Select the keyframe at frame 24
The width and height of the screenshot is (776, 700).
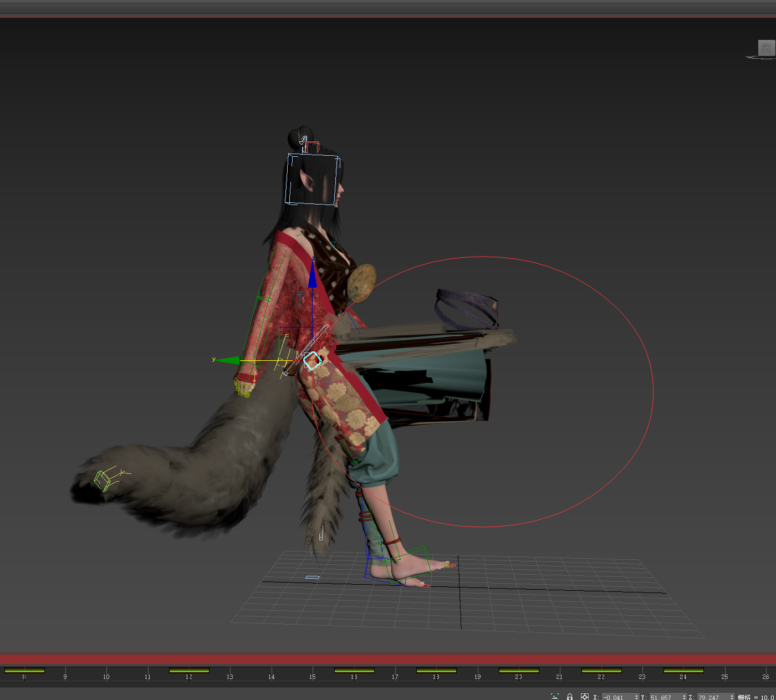(683, 671)
